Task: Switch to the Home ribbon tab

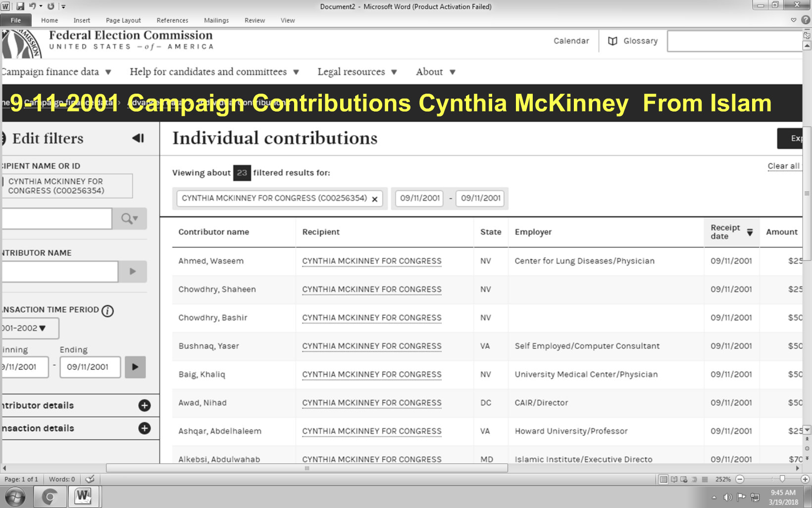Action: [x=50, y=20]
